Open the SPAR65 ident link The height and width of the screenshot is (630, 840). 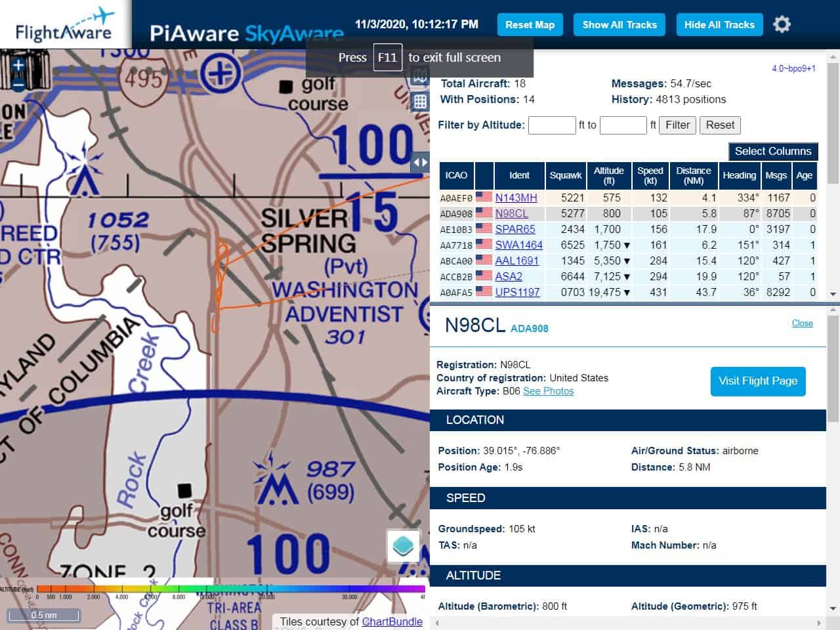[x=515, y=229]
